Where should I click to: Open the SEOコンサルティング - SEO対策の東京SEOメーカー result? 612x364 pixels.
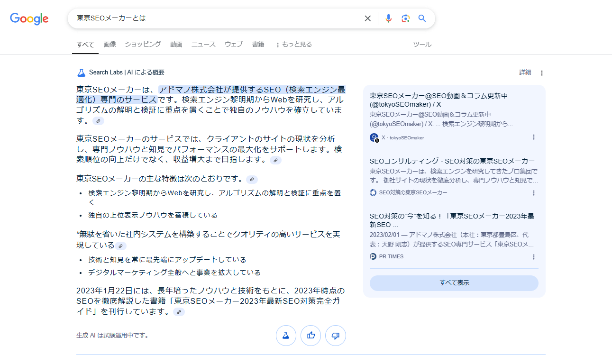tap(452, 161)
